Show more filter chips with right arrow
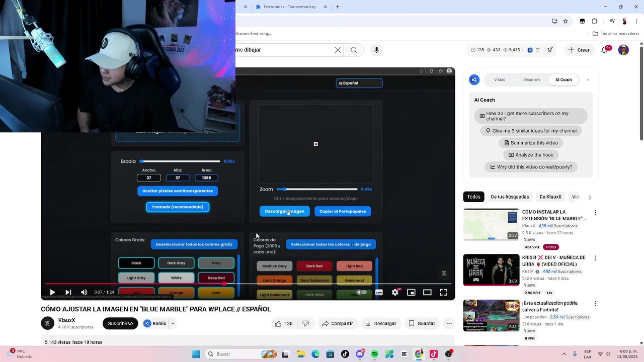Screen dimensions: 644x362 [590, 197]
